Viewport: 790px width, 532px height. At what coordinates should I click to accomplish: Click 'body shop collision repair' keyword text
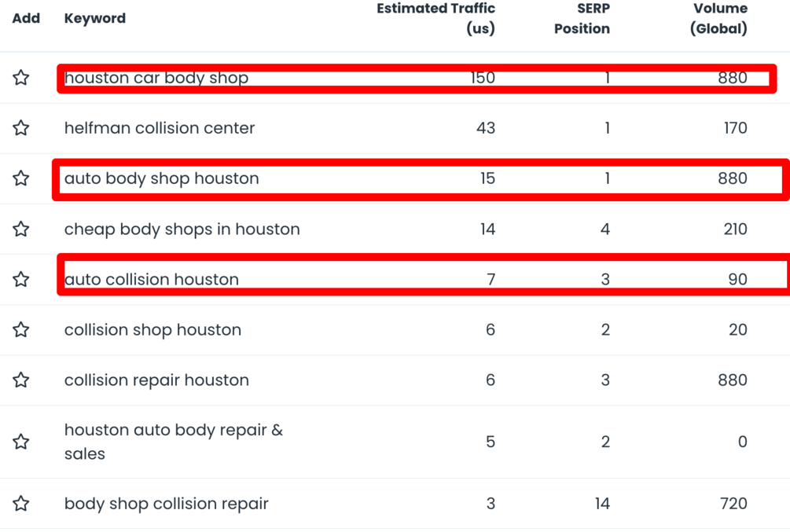pos(166,504)
